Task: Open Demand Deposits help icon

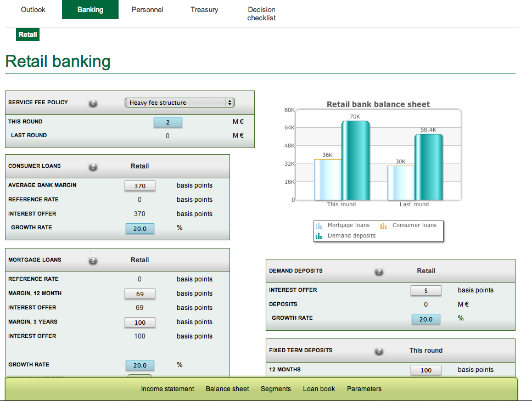Action: pos(379,272)
